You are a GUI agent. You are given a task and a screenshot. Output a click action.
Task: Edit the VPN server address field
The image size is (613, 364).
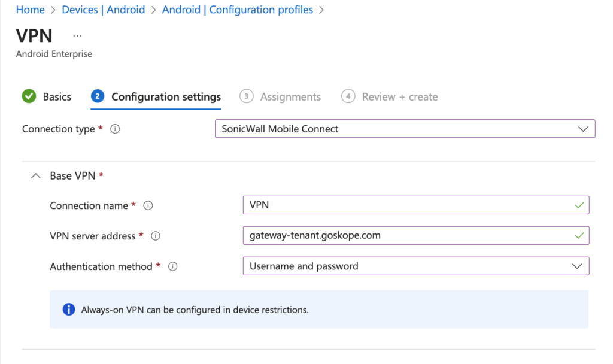pyautogui.click(x=416, y=235)
